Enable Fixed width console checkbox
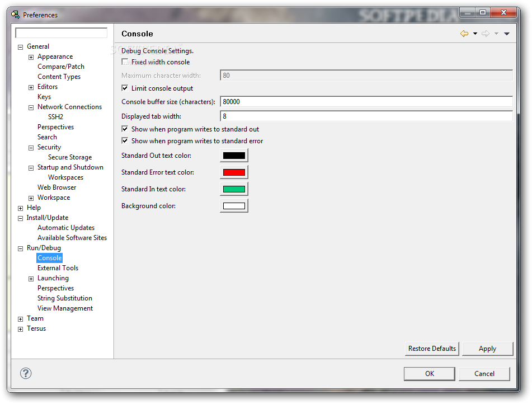Viewport: 532px width, 404px height. 125,62
